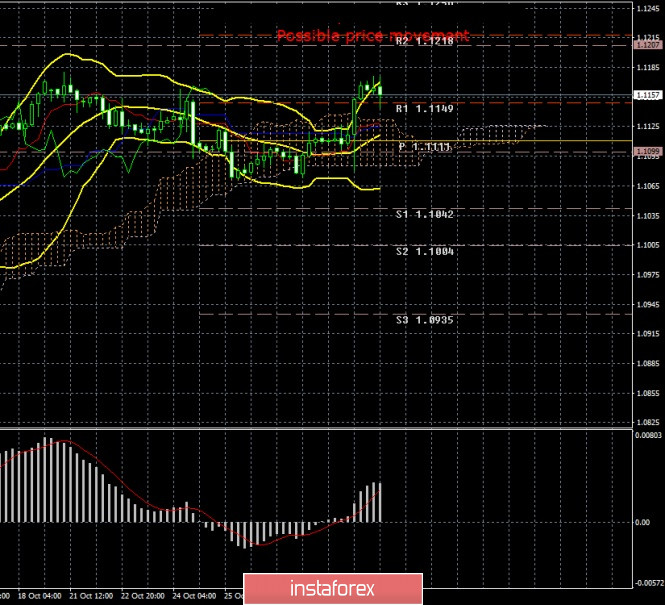Viewport: 665px width, 605px height.
Task: Click the 1.1065 price axis value
Action: [648, 186]
